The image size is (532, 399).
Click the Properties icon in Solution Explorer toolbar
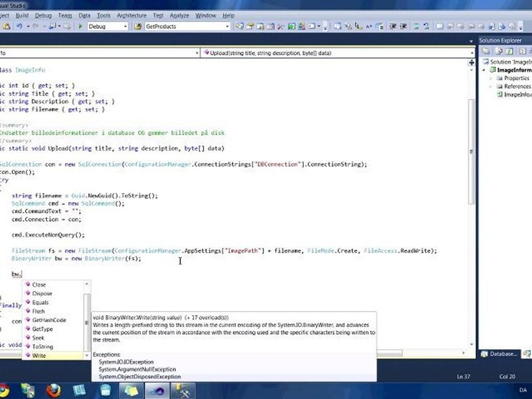point(486,51)
